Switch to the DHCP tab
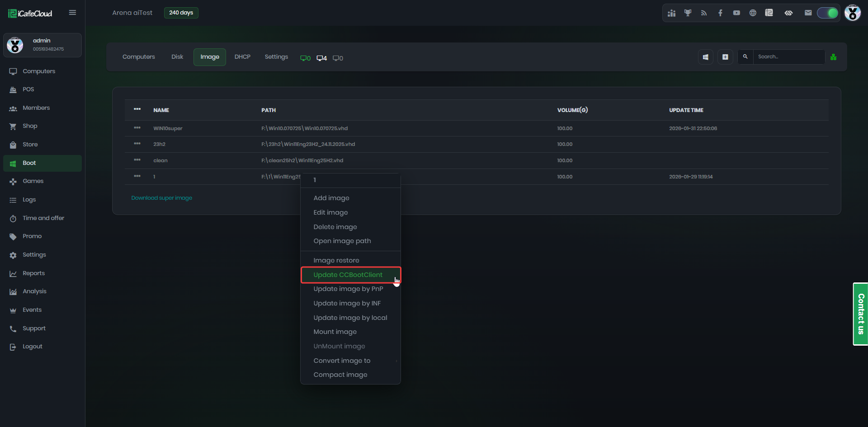The image size is (868, 427). click(x=242, y=57)
